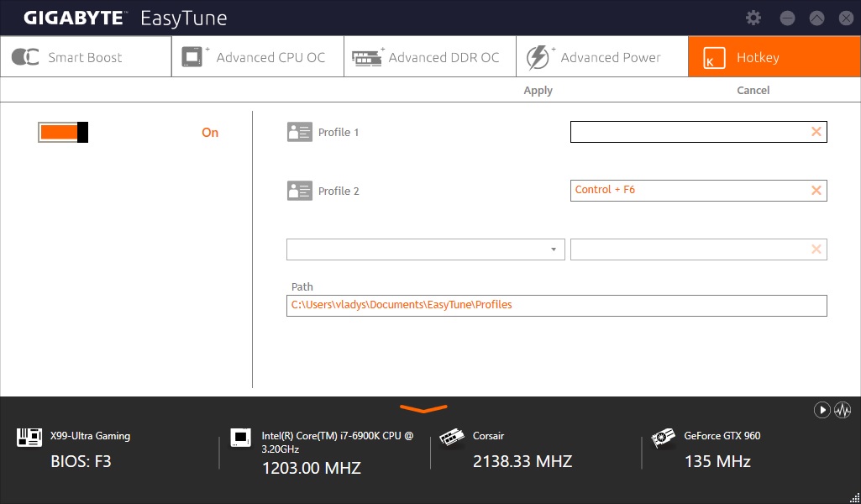Click the Advanced DDR OC memory icon
Image resolution: width=861 pixels, height=504 pixels.
[x=367, y=58]
